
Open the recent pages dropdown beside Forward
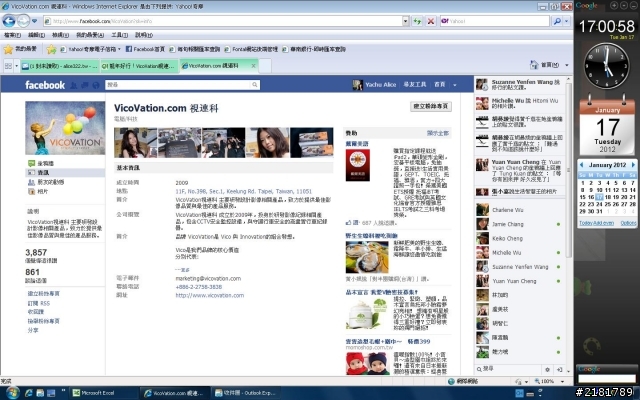(35, 21)
